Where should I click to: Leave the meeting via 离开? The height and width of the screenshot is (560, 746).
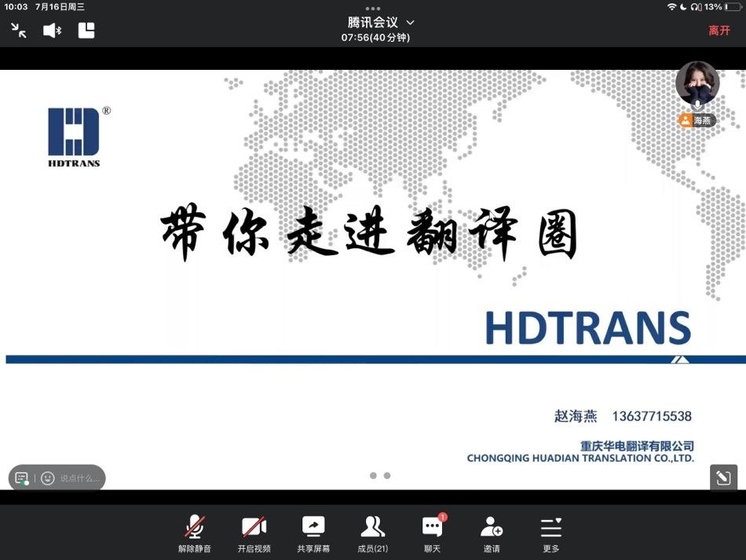coord(719,29)
